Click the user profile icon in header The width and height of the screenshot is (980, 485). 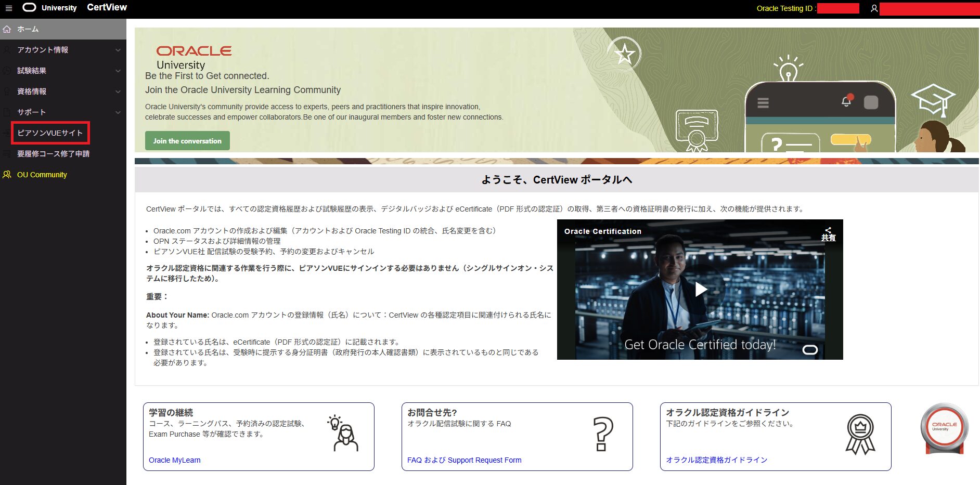click(x=874, y=8)
